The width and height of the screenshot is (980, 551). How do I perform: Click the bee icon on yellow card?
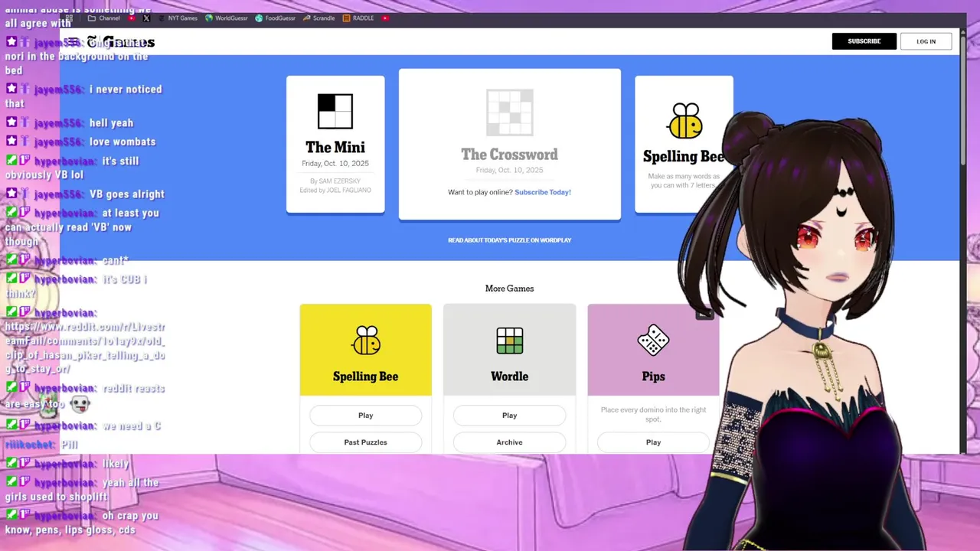tap(365, 341)
